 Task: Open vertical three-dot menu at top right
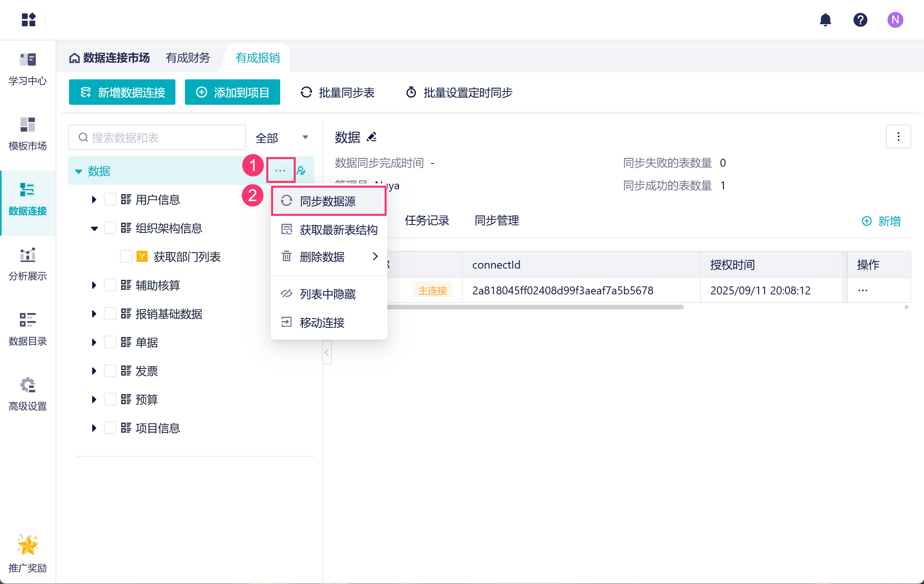(898, 137)
